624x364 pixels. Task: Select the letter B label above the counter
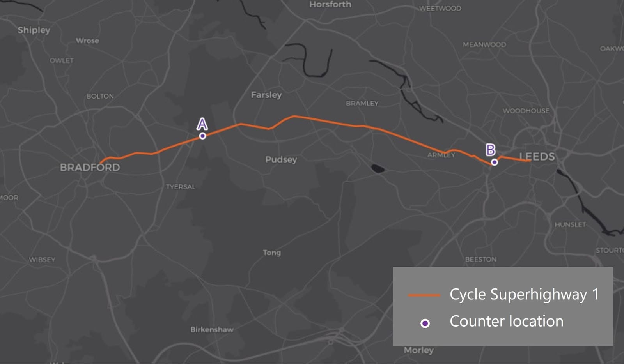coord(491,150)
